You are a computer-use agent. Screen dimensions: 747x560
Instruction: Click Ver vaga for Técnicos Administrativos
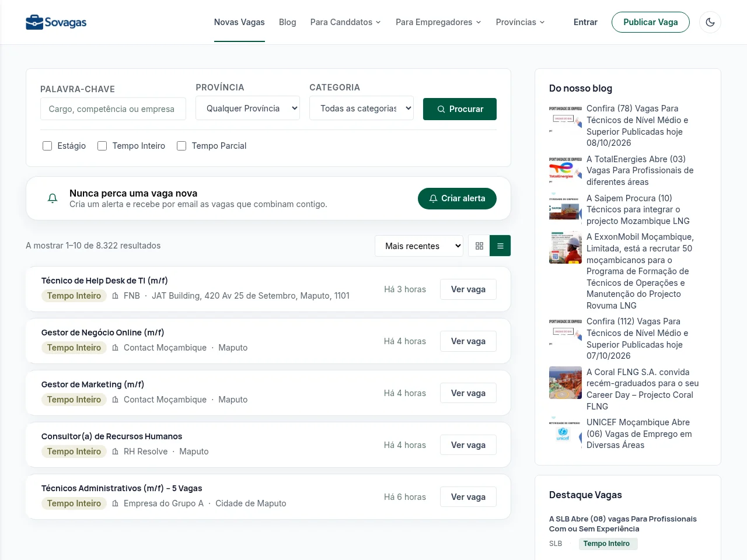coord(468,497)
